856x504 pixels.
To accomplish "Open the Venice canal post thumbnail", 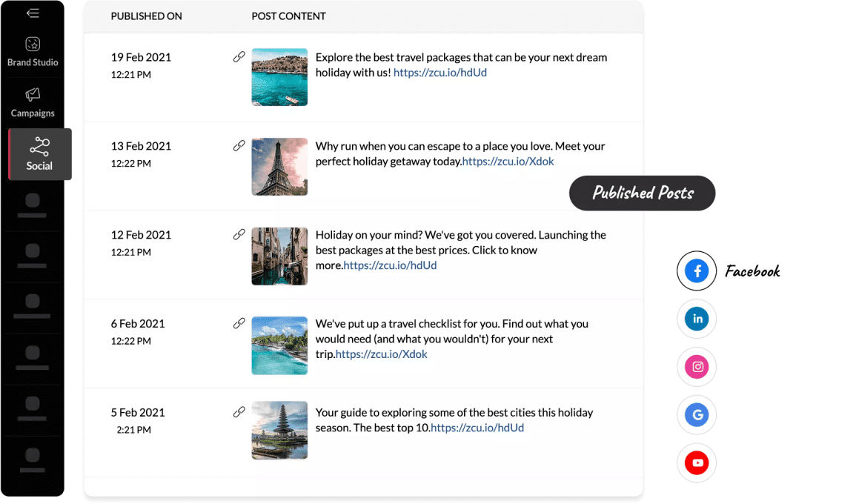I will coord(279,256).
